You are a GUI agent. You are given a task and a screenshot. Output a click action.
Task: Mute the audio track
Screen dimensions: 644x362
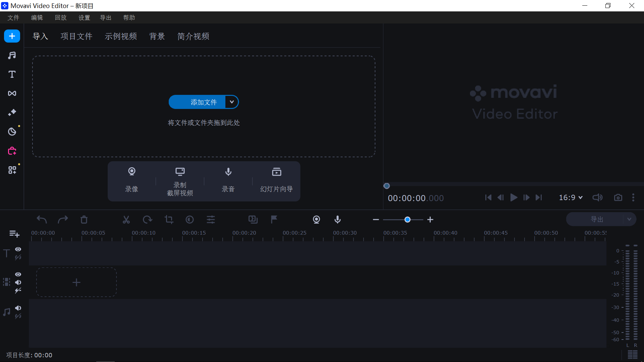[18, 308]
